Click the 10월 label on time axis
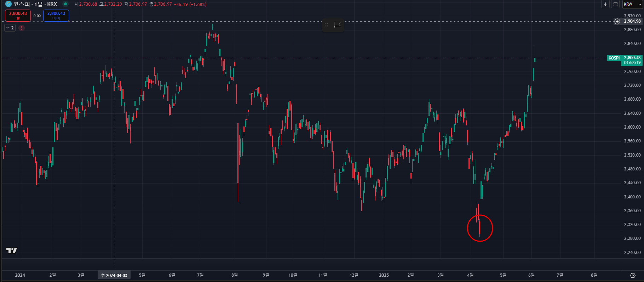The width and height of the screenshot is (644, 282). (293, 275)
